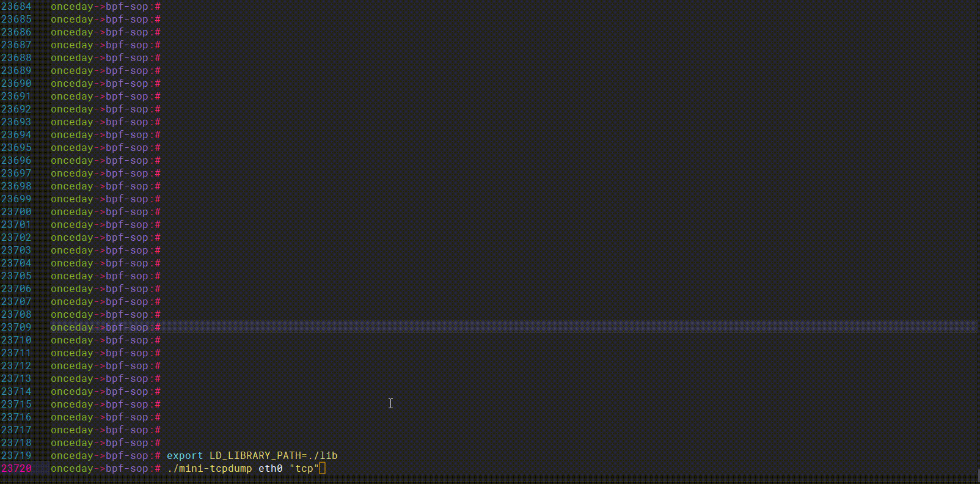Viewport: 980px width, 484px height.
Task: Click the "tcp" filter string
Action: (304, 469)
